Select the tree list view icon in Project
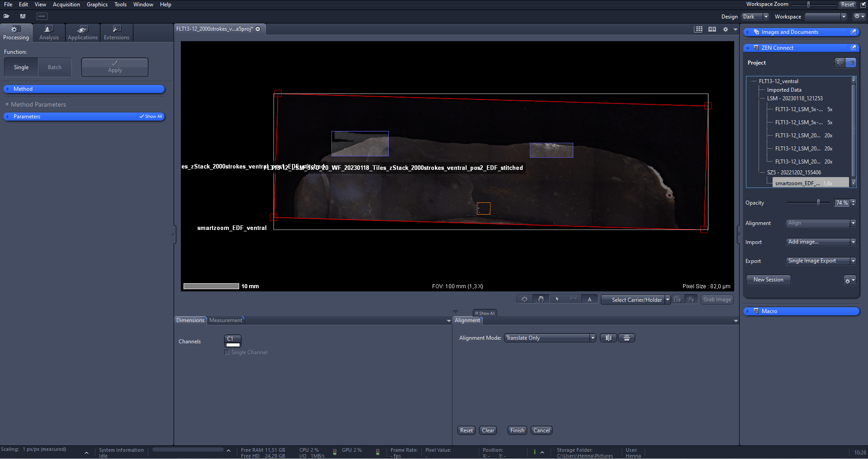 click(x=851, y=62)
